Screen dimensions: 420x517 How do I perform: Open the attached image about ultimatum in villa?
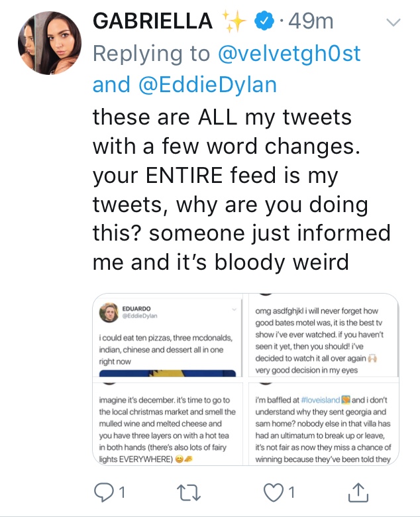pos(323,424)
